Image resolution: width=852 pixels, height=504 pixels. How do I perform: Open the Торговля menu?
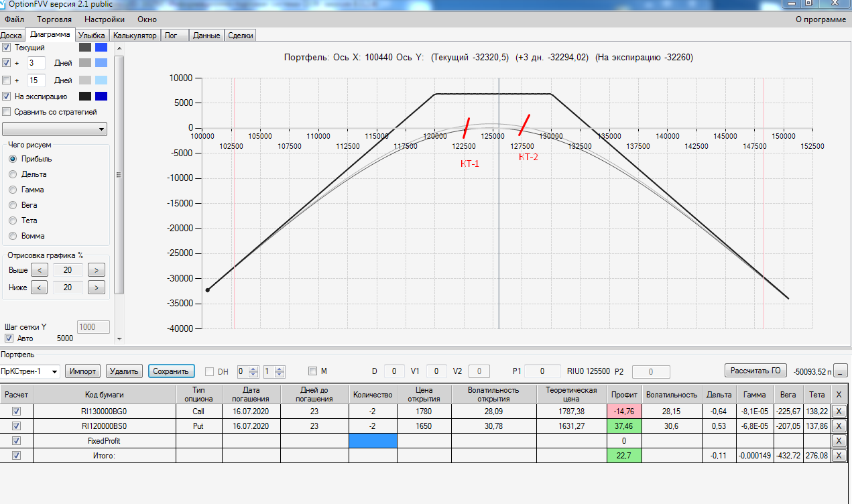(54, 19)
